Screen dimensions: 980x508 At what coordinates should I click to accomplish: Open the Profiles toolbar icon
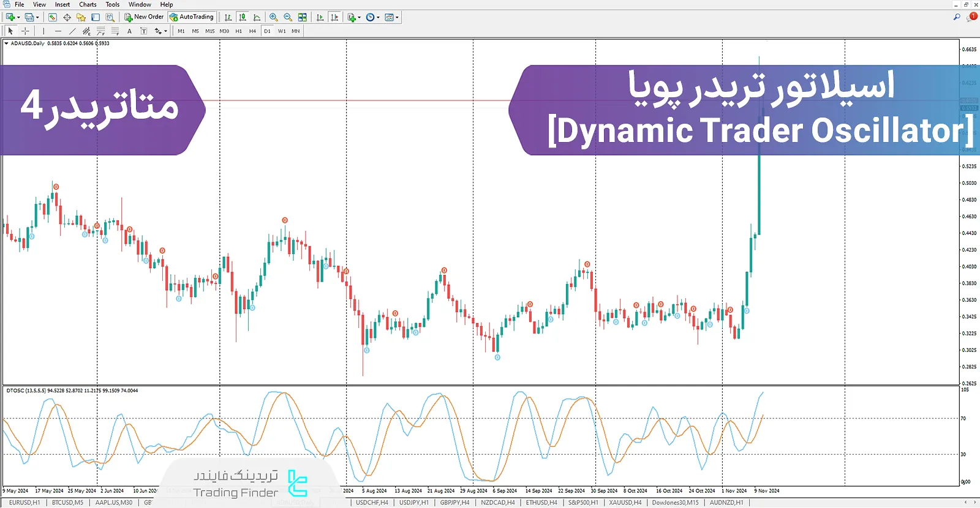[x=29, y=17]
